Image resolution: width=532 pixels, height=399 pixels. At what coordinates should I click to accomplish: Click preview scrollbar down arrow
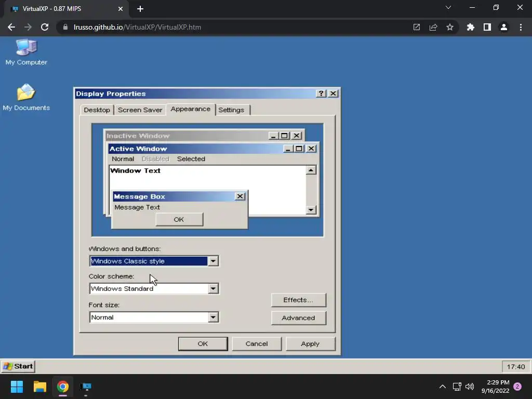(x=311, y=210)
